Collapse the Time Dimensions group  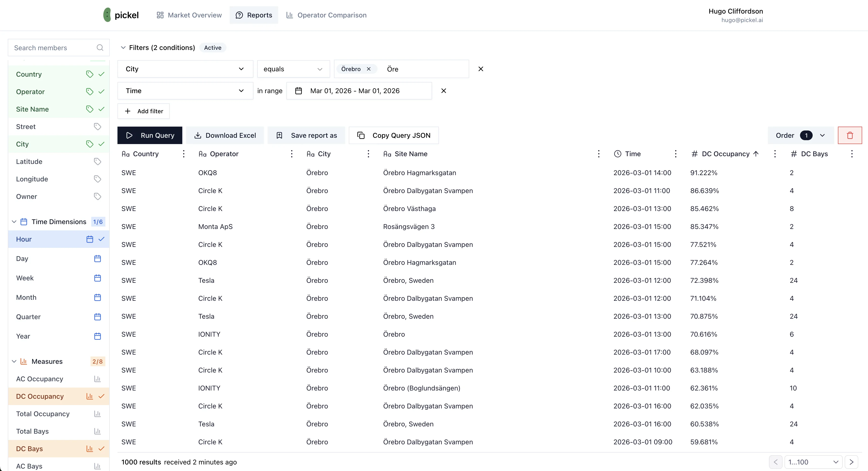coord(14,221)
